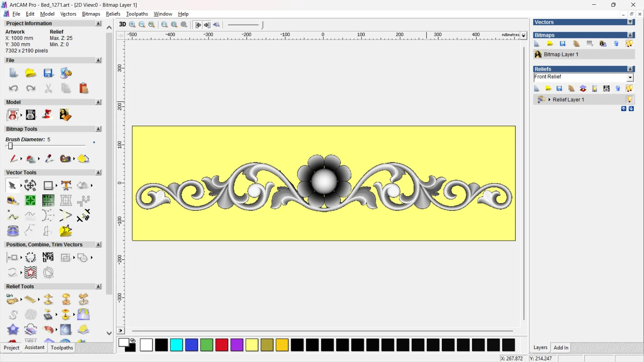Open the Front Relief dropdown
The image size is (644, 362).
[x=630, y=77]
